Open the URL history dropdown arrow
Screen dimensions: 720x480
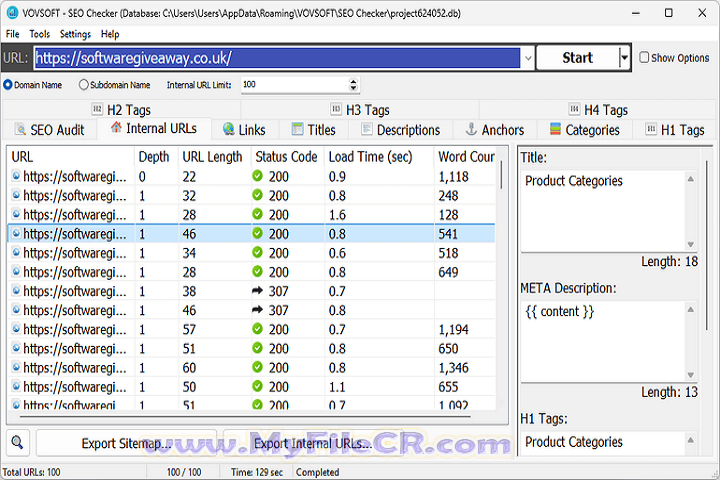pyautogui.click(x=528, y=58)
